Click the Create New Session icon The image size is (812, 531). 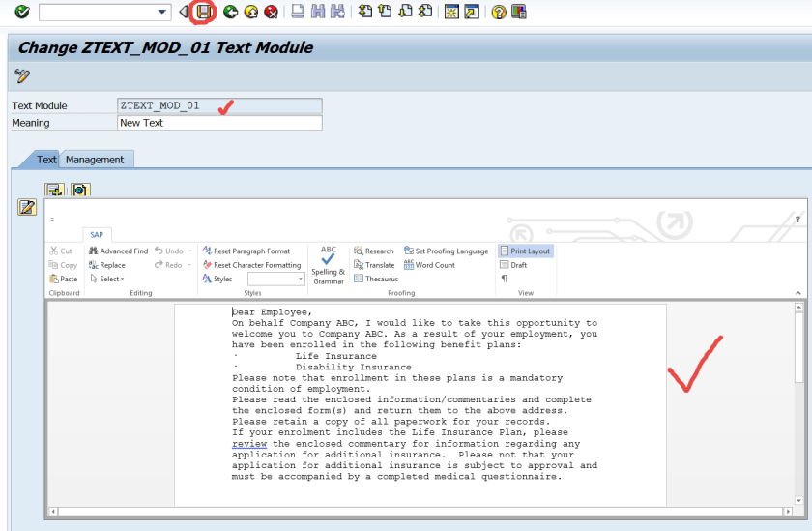click(451, 12)
